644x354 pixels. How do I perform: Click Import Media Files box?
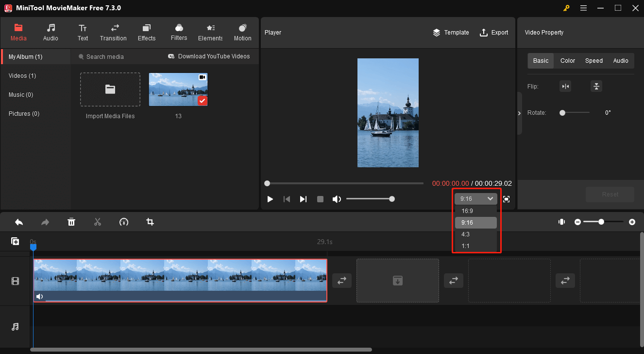(x=110, y=89)
